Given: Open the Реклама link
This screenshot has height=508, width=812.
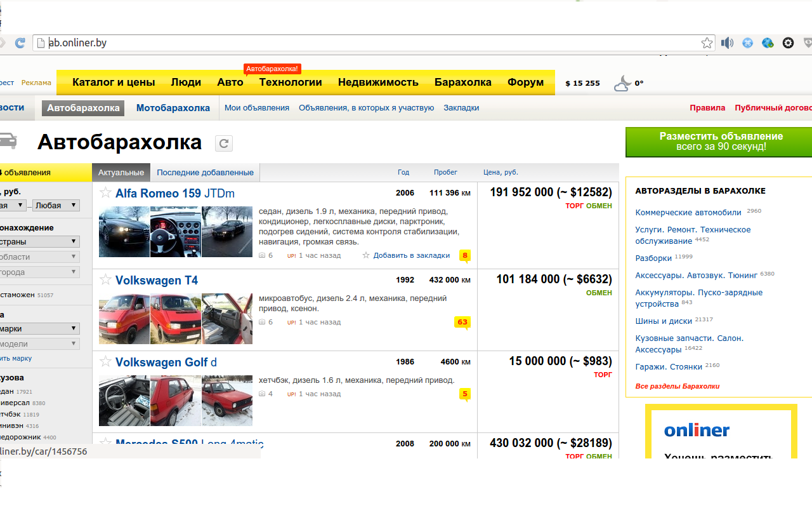Looking at the screenshot, I should (x=36, y=83).
